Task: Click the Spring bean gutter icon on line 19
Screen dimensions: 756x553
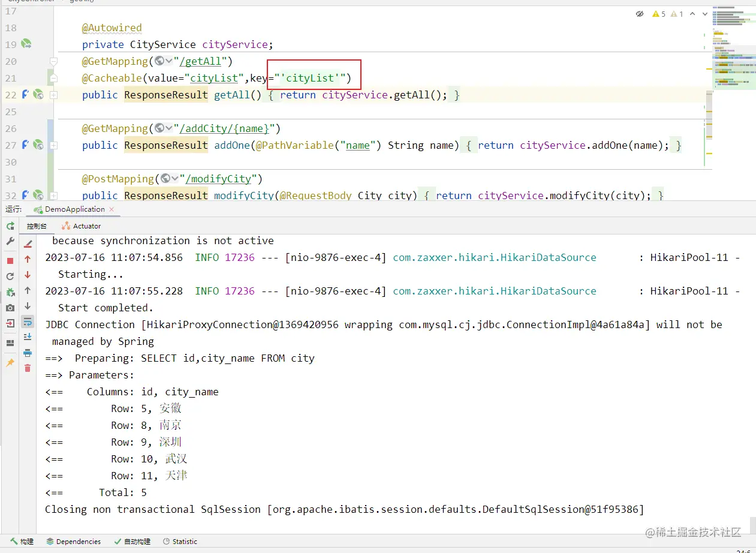Action: coord(26,44)
